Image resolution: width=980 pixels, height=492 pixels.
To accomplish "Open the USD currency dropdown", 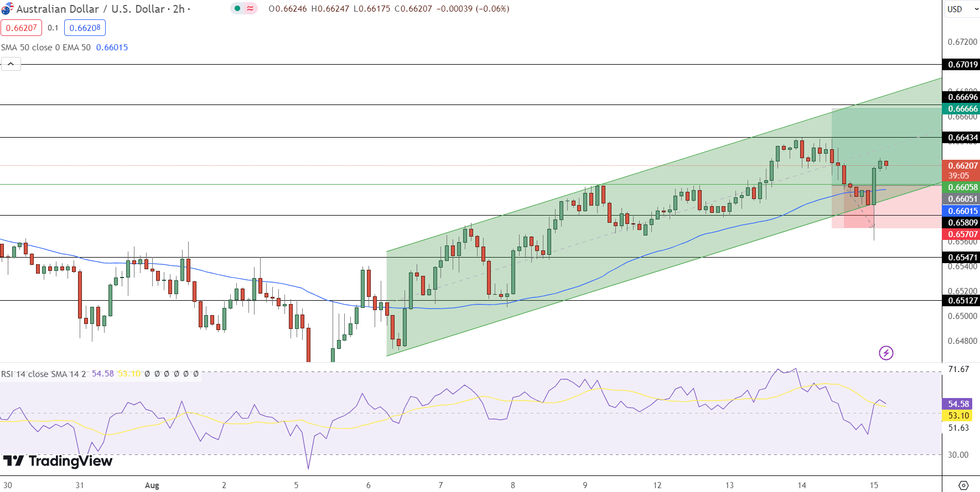I will pyautogui.click(x=962, y=9).
